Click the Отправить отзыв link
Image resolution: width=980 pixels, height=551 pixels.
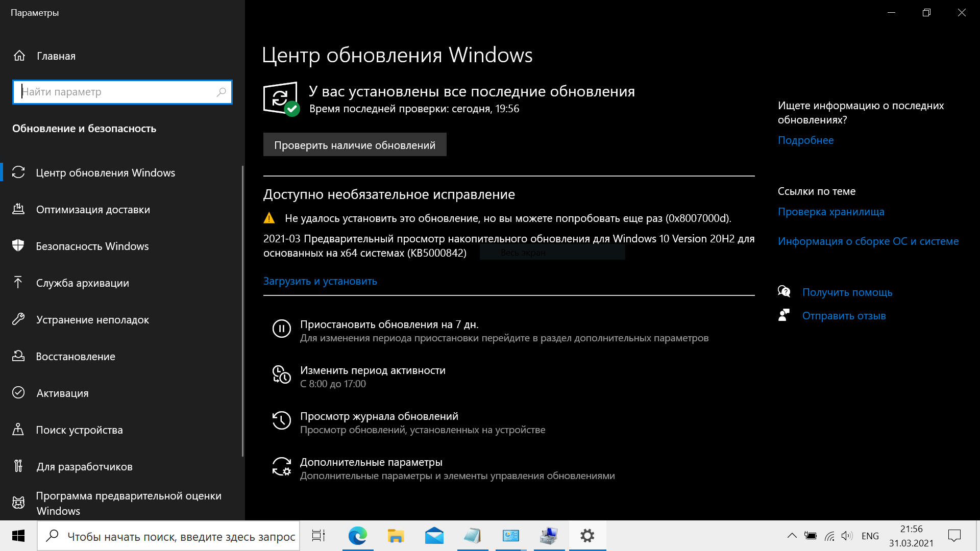844,316
